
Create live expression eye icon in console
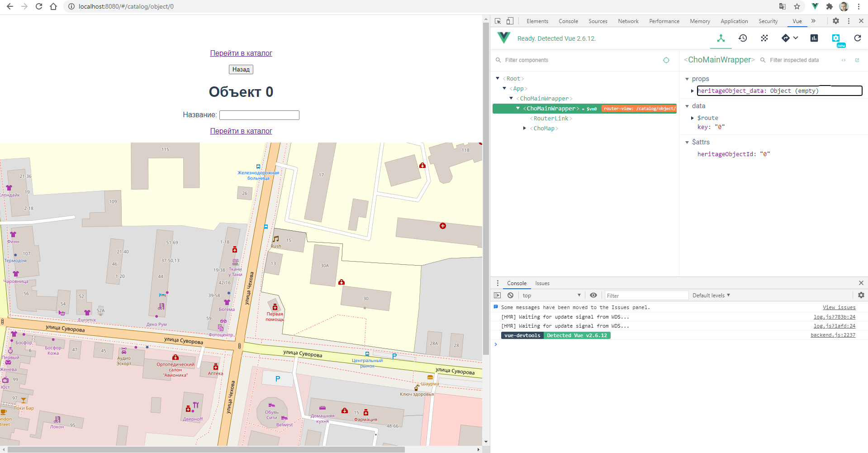[593, 296]
